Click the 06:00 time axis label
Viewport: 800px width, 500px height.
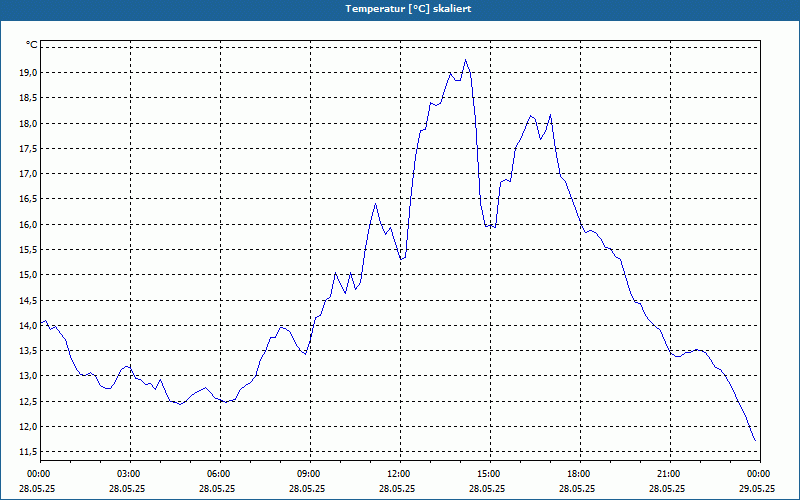(220, 474)
